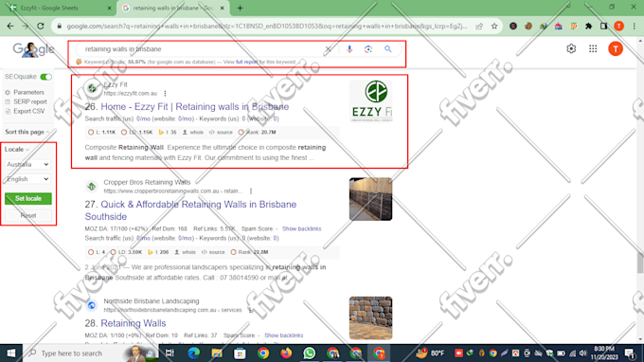Open the Cropper Bros retaining wall thumbnail
The width and height of the screenshot is (644, 362).
click(x=370, y=199)
